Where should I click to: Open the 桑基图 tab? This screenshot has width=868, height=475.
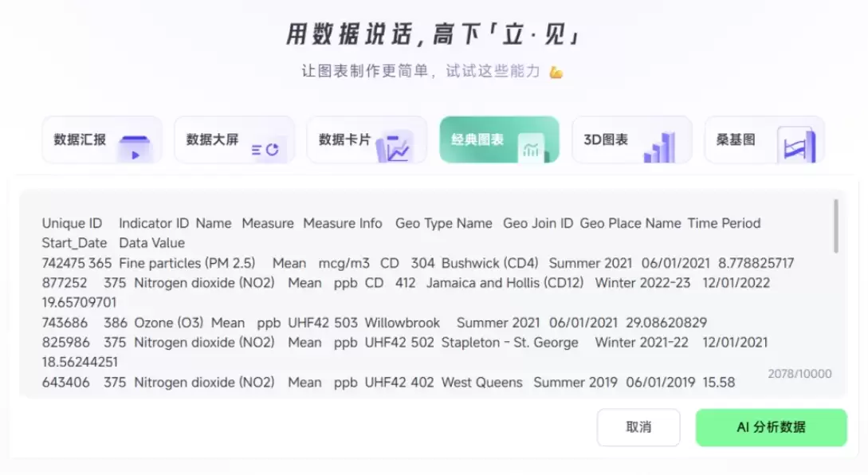click(764, 139)
